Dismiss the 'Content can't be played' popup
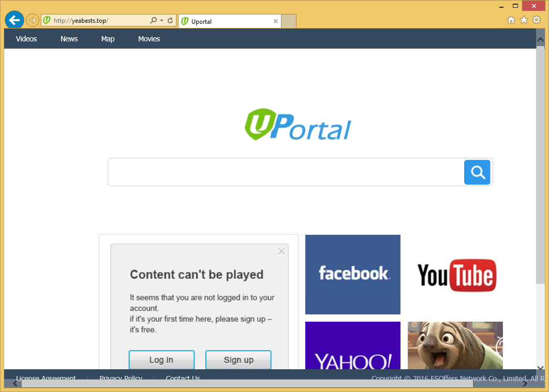Screen dimensions: 549x392 281,251
